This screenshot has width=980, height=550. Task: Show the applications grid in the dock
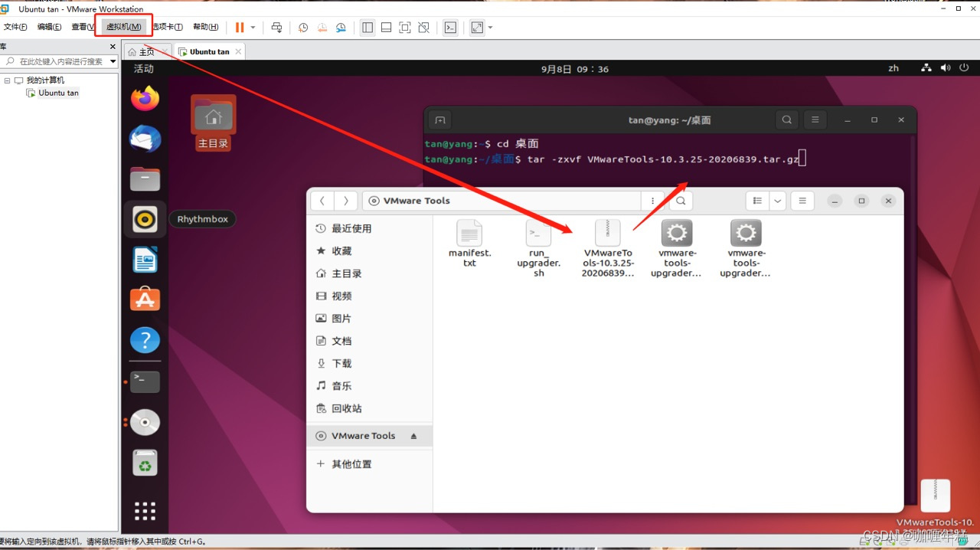point(145,511)
